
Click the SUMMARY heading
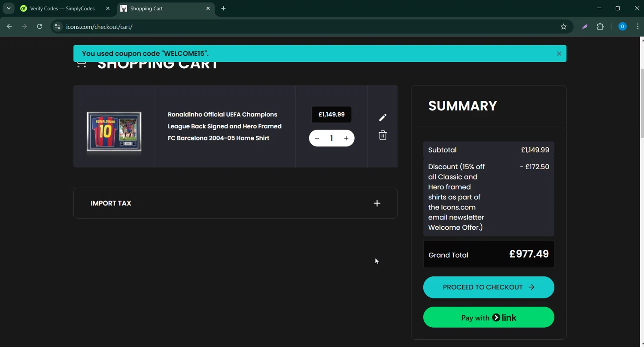[462, 106]
